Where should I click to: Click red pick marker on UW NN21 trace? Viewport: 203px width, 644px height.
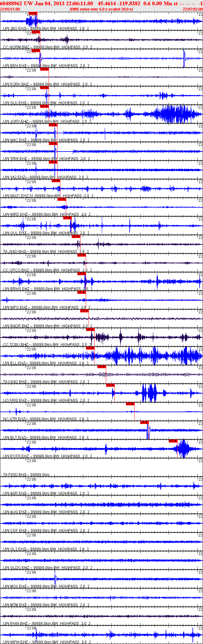click(x=56, y=181)
